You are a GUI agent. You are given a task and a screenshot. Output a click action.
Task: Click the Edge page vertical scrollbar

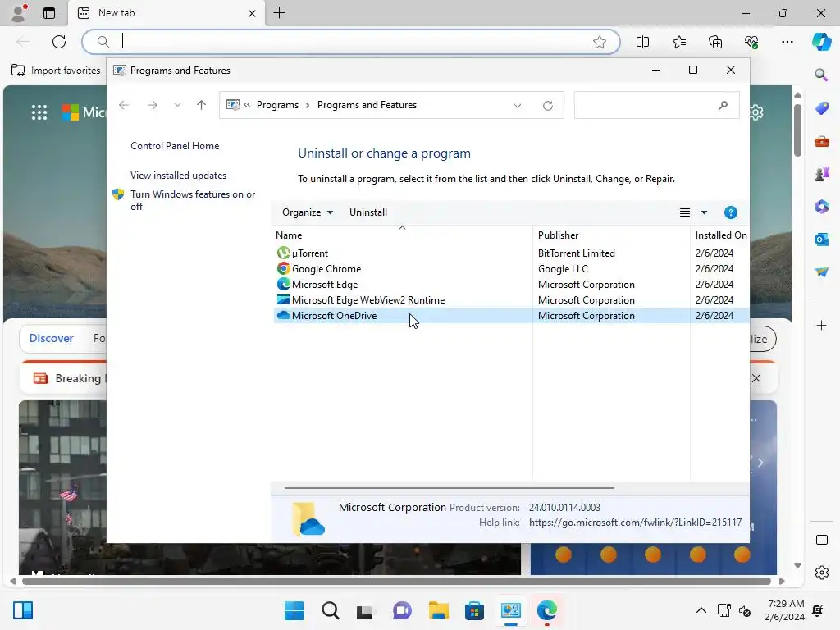click(797, 130)
